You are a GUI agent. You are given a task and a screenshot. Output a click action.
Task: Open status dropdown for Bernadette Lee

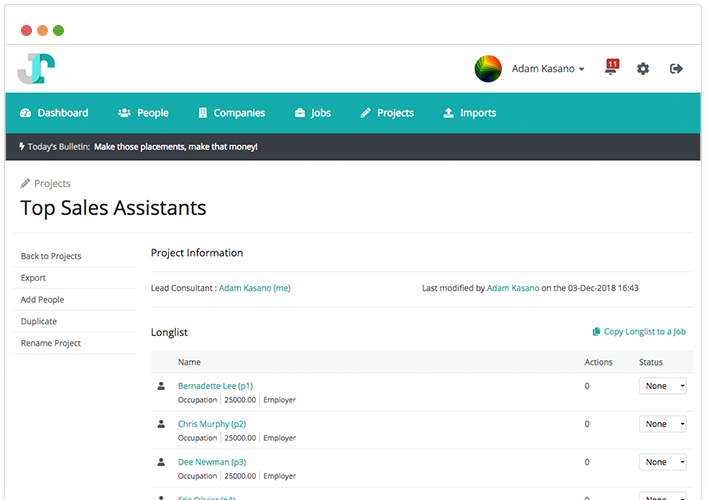click(662, 386)
